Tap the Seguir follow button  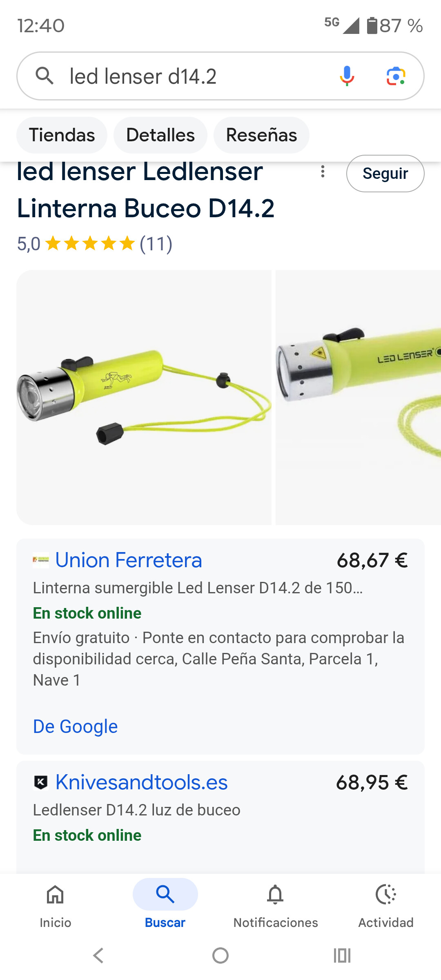(385, 174)
